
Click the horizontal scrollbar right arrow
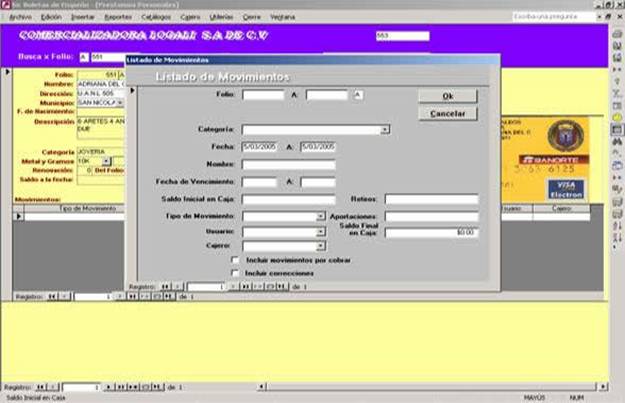coord(603,387)
